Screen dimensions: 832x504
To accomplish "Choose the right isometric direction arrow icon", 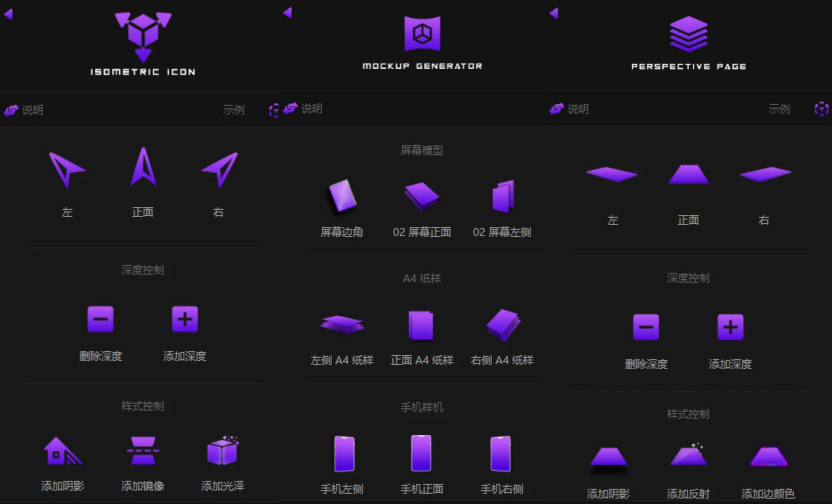I will (220, 169).
